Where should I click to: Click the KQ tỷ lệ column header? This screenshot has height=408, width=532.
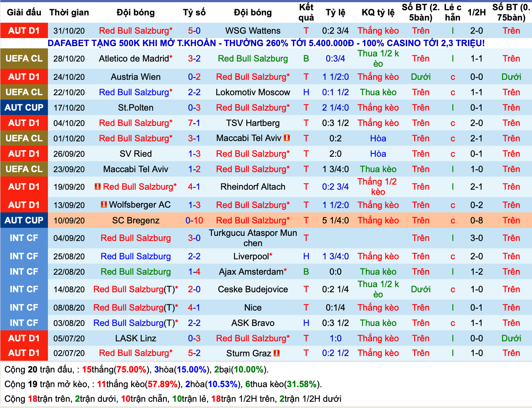click(378, 12)
